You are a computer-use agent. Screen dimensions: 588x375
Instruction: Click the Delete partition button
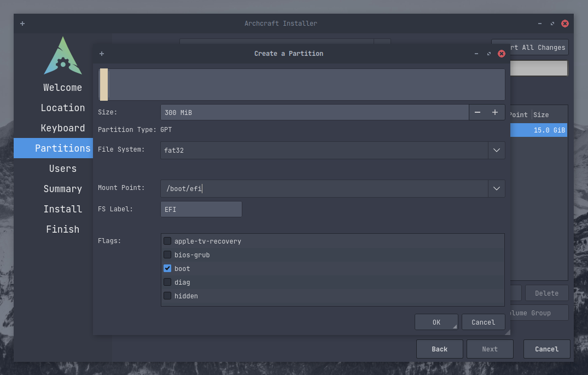(x=546, y=293)
